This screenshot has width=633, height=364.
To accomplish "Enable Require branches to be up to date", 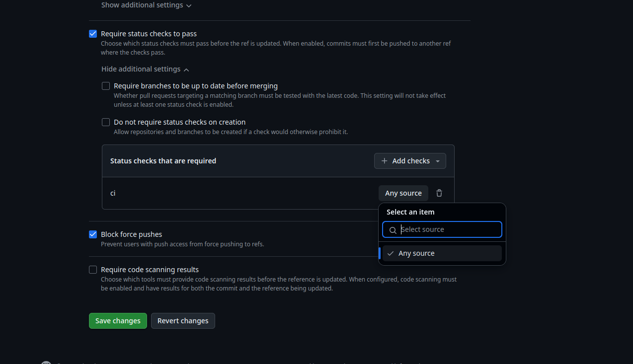I will pos(106,86).
